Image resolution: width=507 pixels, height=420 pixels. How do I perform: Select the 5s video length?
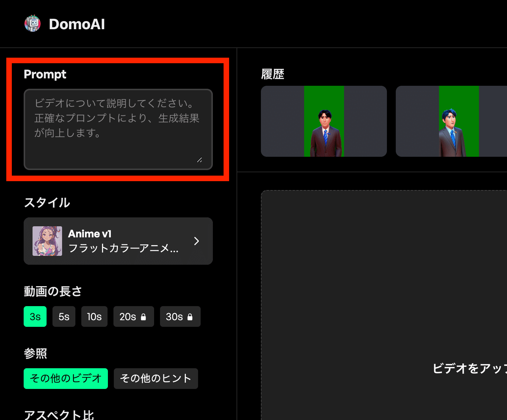click(x=64, y=316)
